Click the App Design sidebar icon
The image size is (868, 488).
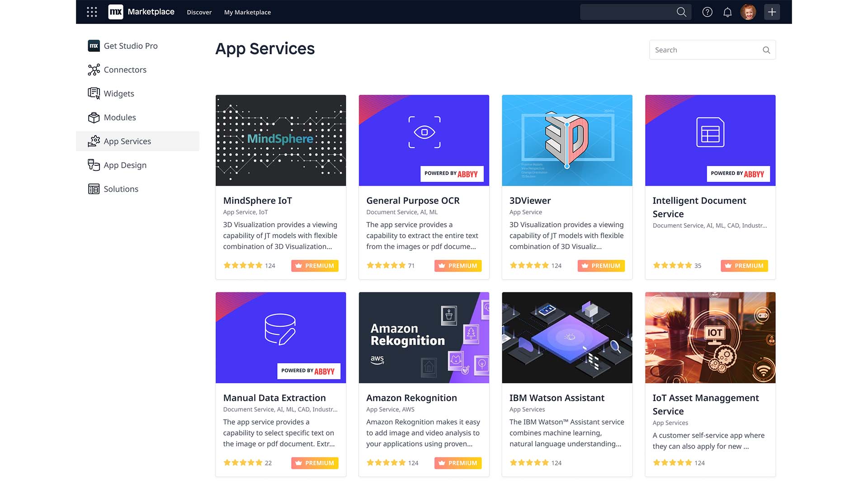(93, 165)
